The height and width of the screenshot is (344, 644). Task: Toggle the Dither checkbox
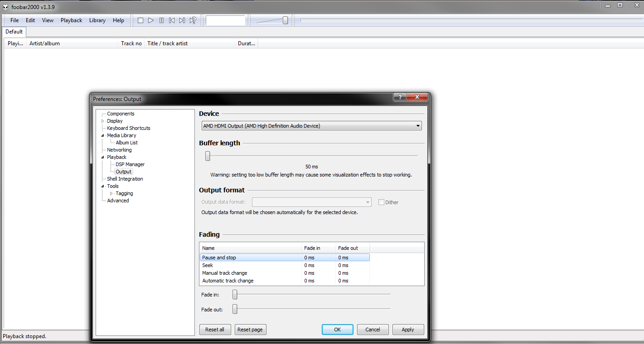381,202
